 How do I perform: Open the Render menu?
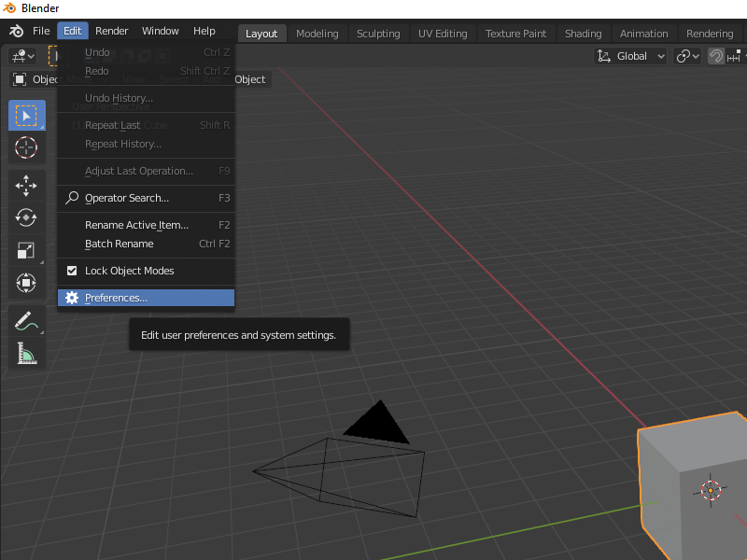pyautogui.click(x=111, y=31)
